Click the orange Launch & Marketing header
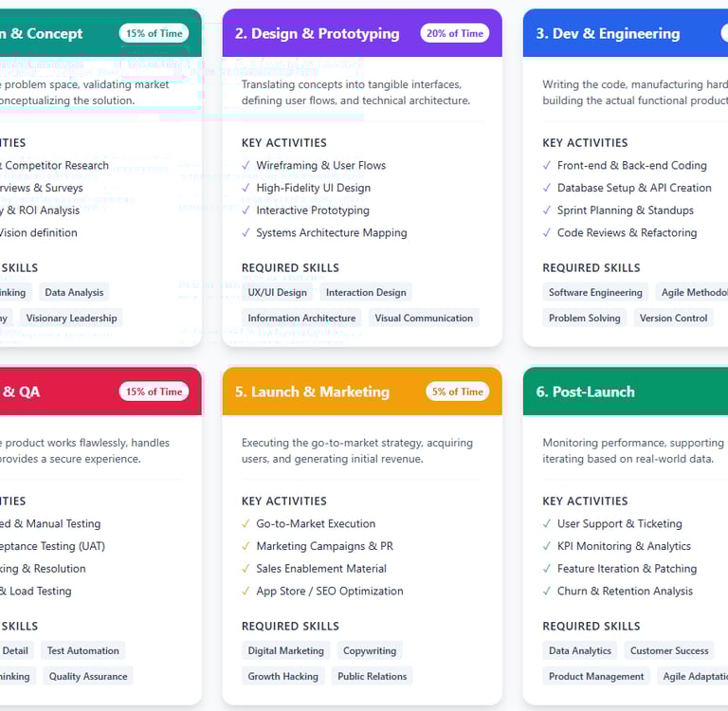The image size is (728, 711). tap(312, 392)
